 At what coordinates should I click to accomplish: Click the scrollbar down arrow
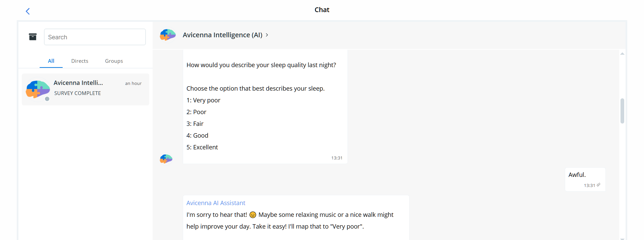622,239
